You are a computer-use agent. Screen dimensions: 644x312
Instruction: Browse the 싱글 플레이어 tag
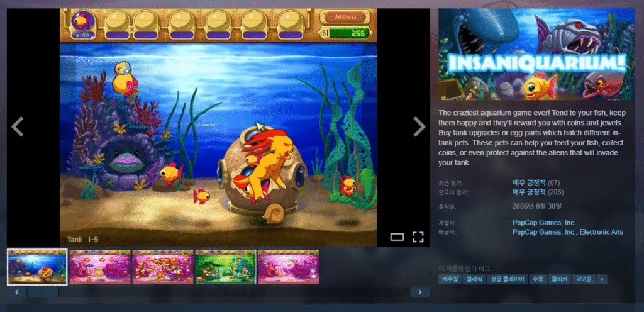pos(506,279)
